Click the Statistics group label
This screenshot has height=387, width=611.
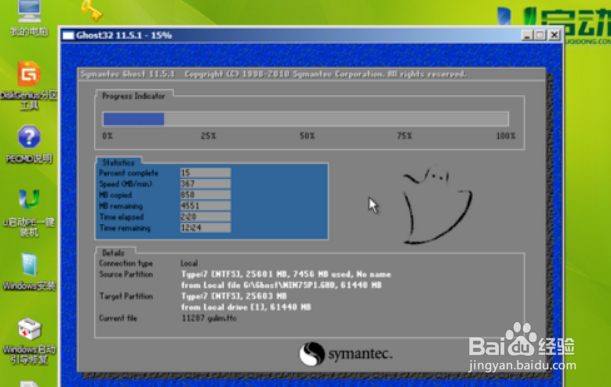[118, 163]
